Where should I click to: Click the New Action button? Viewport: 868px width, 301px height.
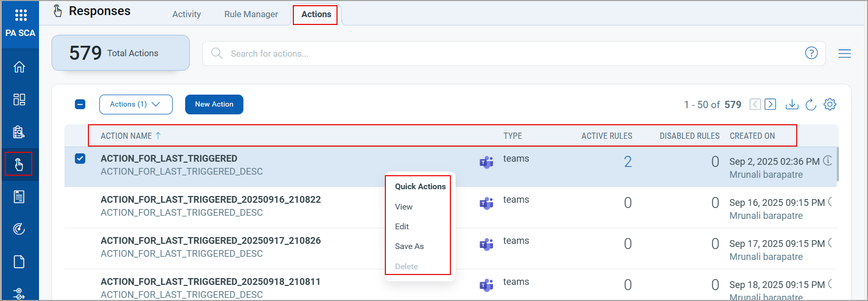coord(214,104)
